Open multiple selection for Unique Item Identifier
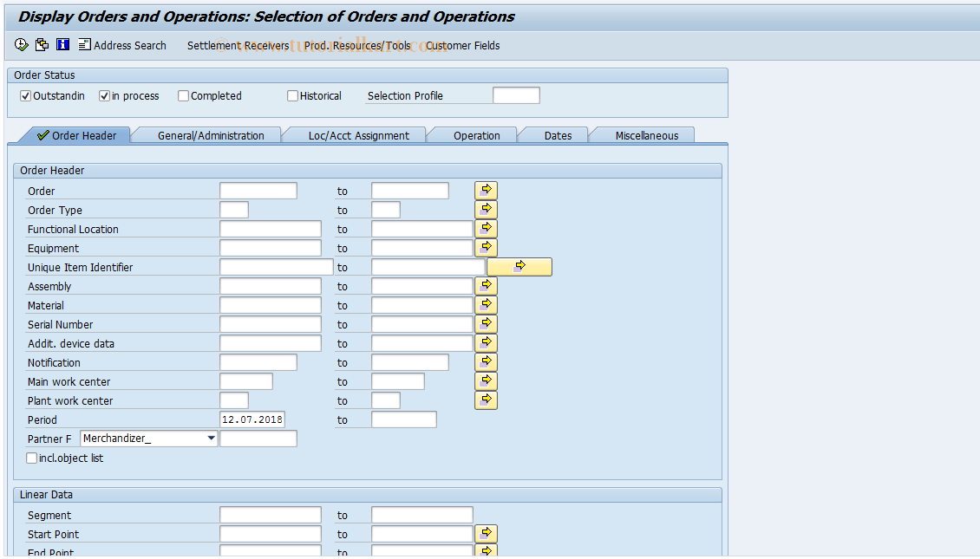The height and width of the screenshot is (559, 980). pyautogui.click(x=519, y=266)
